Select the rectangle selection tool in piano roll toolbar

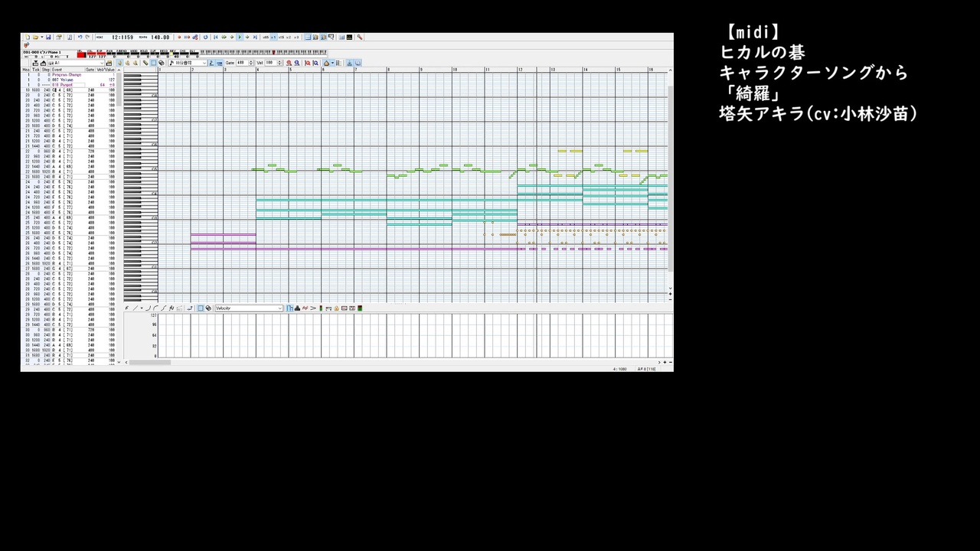[153, 63]
